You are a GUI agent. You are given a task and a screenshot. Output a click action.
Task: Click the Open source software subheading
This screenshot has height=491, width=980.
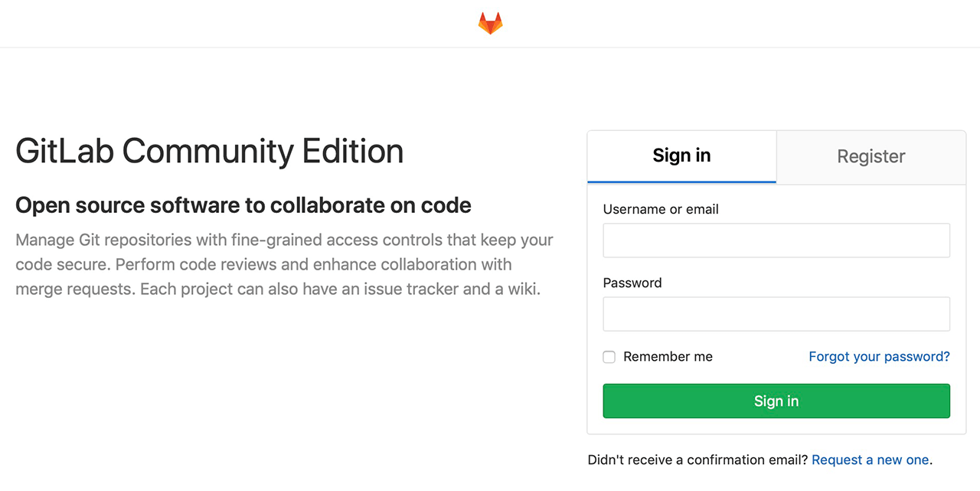[243, 205]
